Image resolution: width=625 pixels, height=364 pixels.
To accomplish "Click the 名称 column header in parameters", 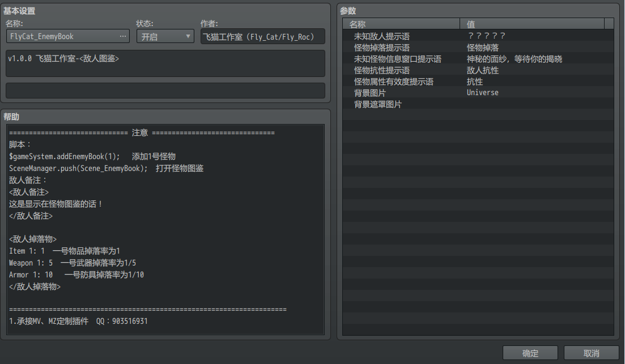I will pos(401,24).
